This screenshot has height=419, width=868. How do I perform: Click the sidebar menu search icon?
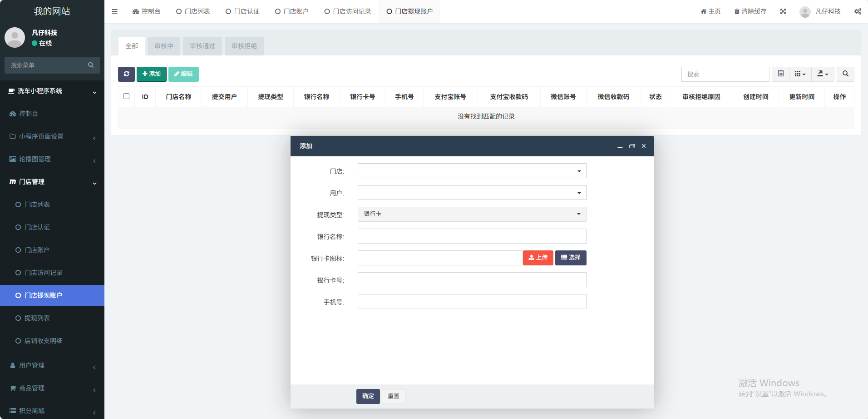click(x=91, y=65)
